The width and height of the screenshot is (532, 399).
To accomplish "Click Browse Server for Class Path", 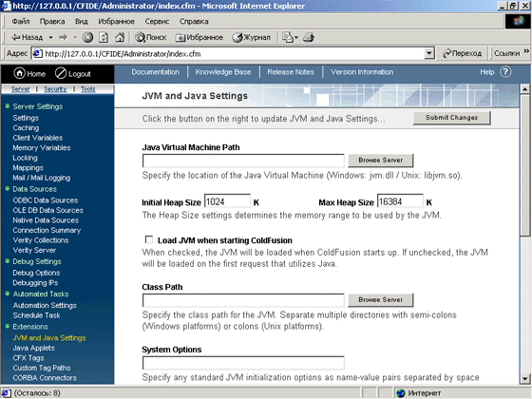I will [x=381, y=300].
